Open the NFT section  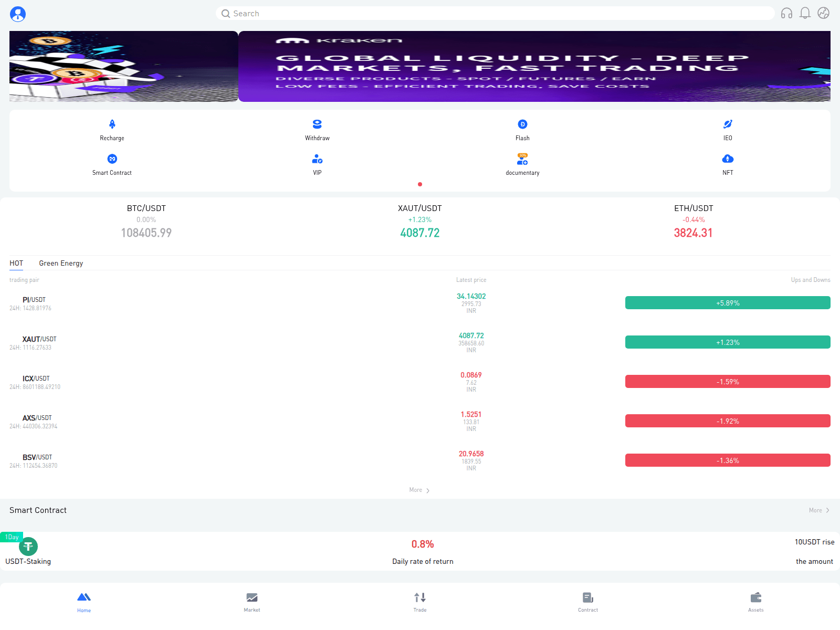[728, 163]
